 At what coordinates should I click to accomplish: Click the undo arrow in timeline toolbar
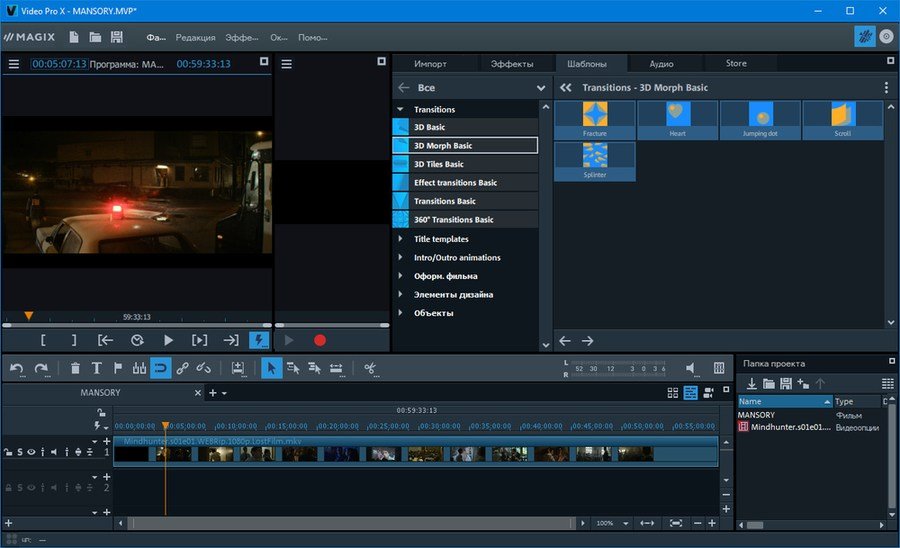click(x=17, y=368)
